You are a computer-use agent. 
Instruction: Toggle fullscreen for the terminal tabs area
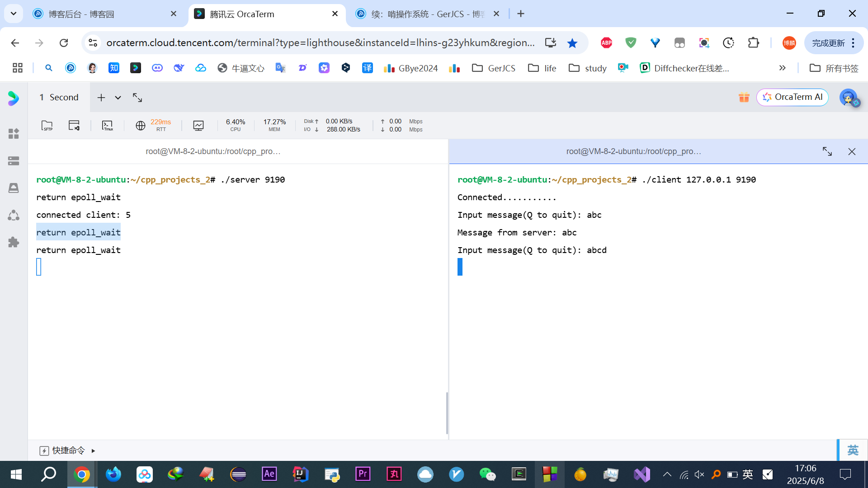pyautogui.click(x=137, y=98)
